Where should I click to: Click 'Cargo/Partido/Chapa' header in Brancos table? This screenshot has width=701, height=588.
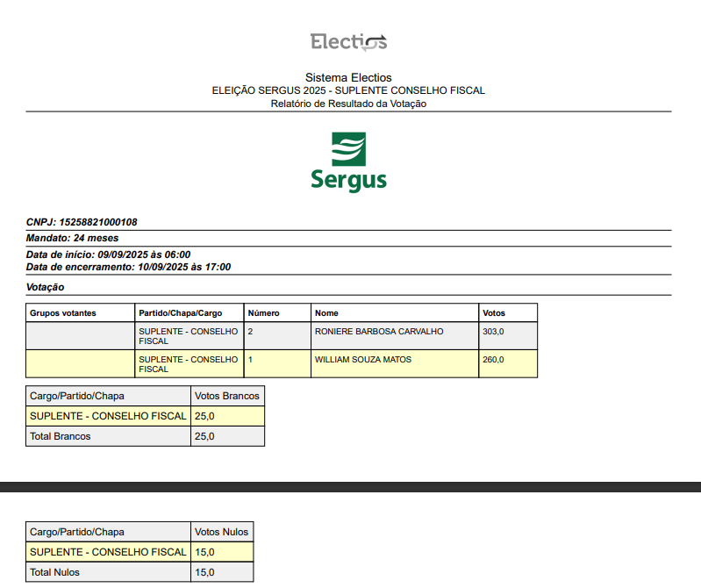(x=108, y=396)
